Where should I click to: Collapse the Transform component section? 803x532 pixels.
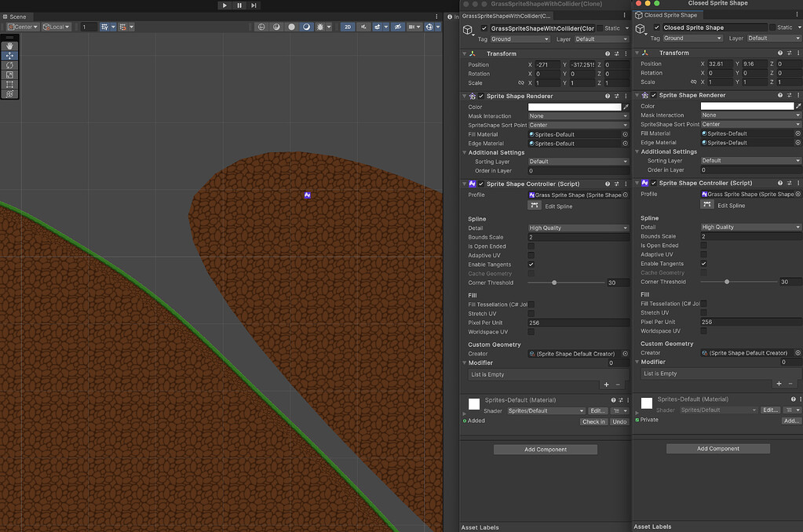[466, 53]
